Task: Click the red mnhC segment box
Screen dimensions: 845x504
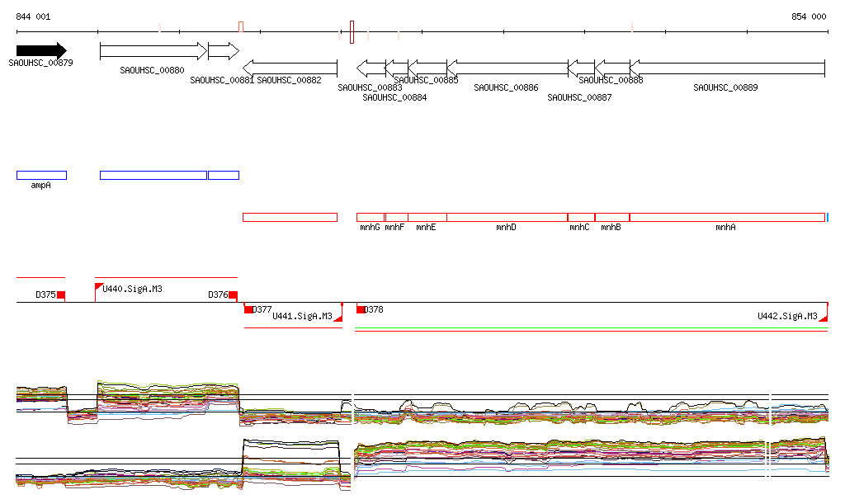Action: click(581, 218)
